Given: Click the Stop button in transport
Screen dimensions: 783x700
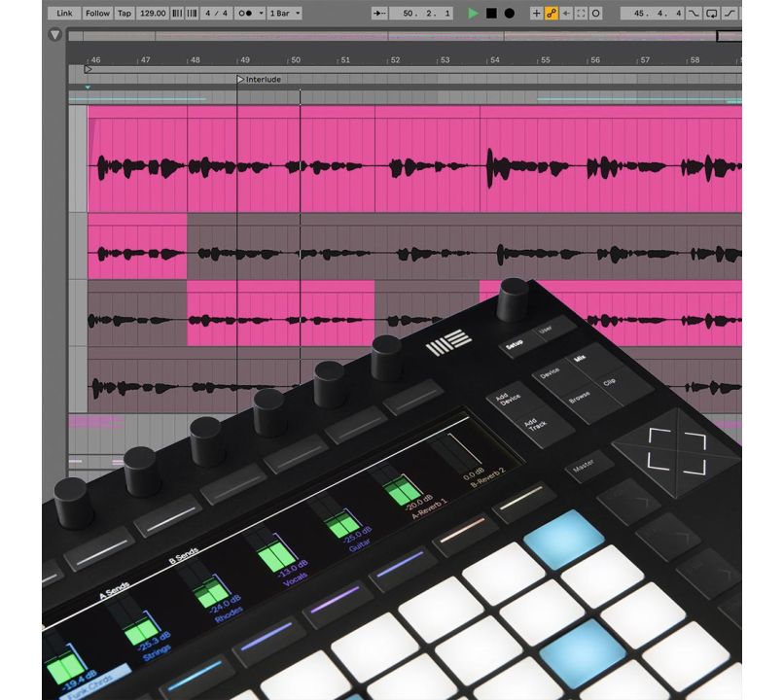Looking at the screenshot, I should (x=491, y=14).
